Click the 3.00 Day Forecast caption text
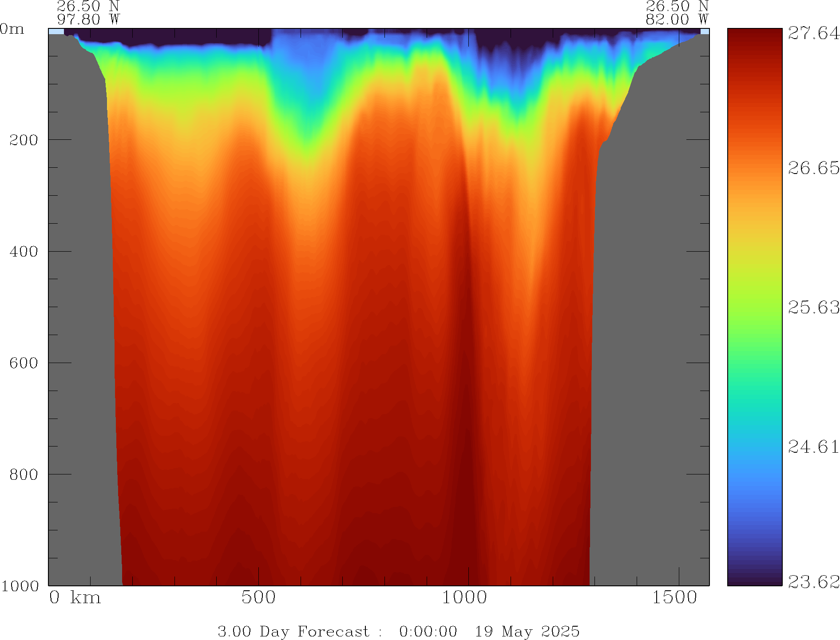 point(293,631)
